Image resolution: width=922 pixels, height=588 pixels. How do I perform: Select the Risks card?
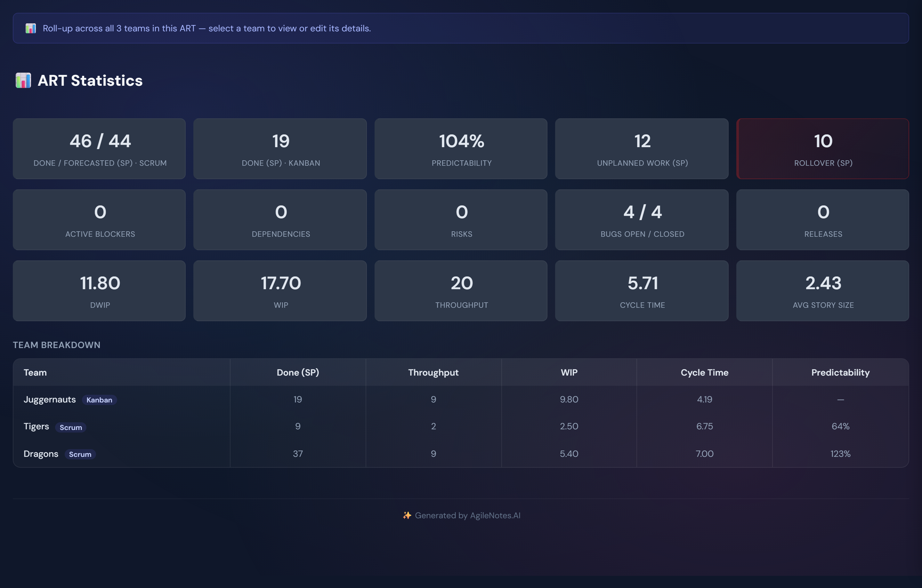[x=461, y=219]
